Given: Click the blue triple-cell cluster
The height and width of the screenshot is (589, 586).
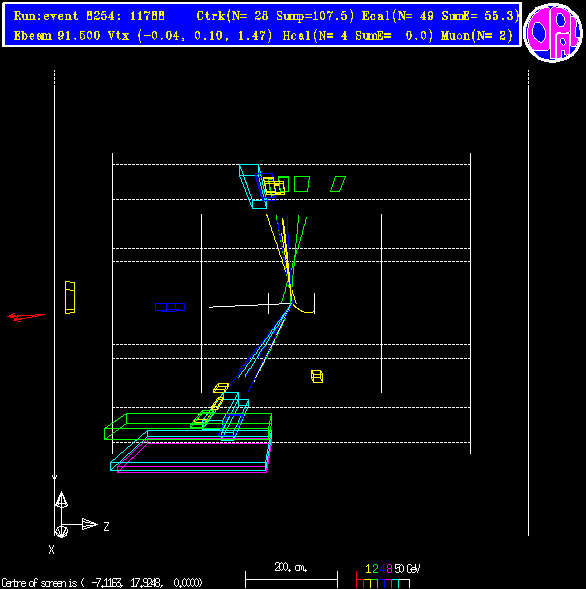Looking at the screenshot, I should (x=170, y=307).
